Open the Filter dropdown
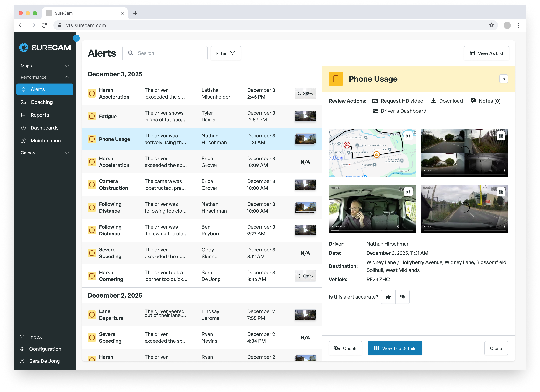The width and height of the screenshot is (540, 392). [225, 53]
